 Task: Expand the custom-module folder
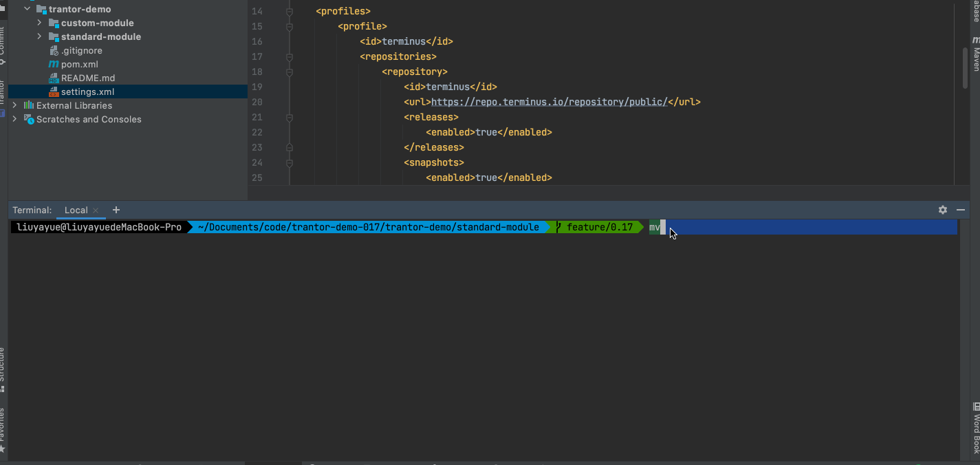pos(39,23)
